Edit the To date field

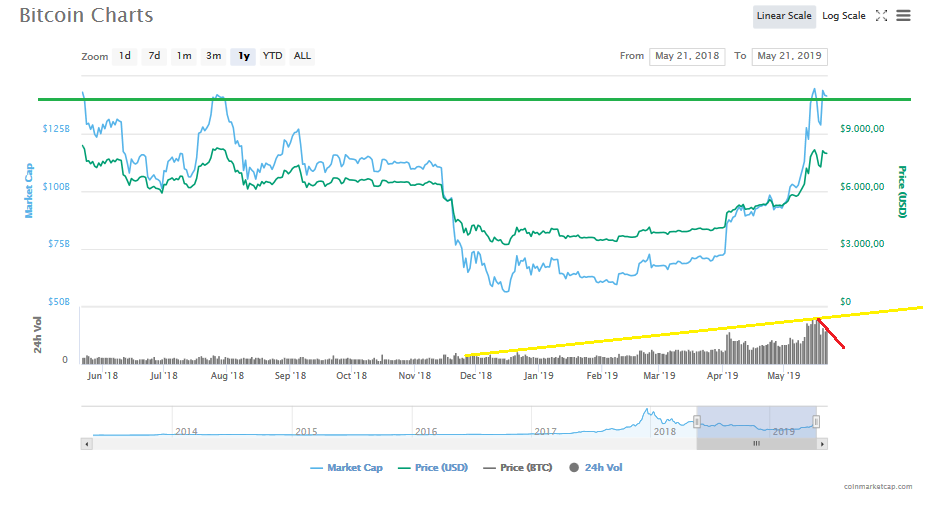pyautogui.click(x=790, y=56)
